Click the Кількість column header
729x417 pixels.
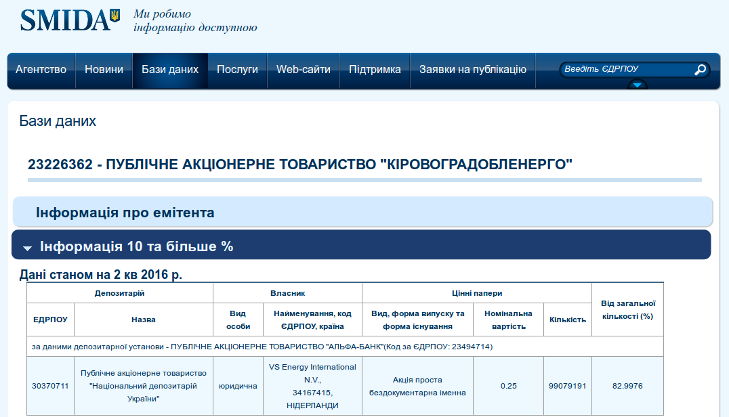[567, 319]
